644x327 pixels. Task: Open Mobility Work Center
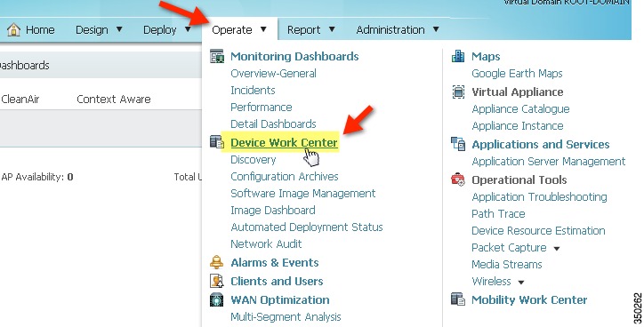(529, 300)
